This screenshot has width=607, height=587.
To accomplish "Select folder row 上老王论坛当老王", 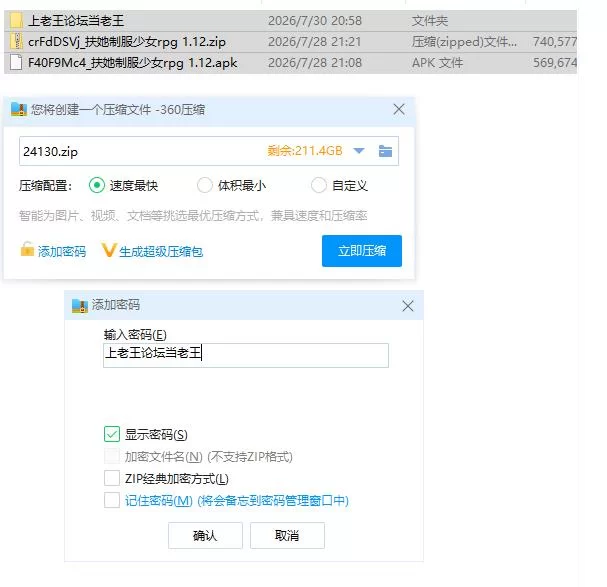I will coord(290,21).
